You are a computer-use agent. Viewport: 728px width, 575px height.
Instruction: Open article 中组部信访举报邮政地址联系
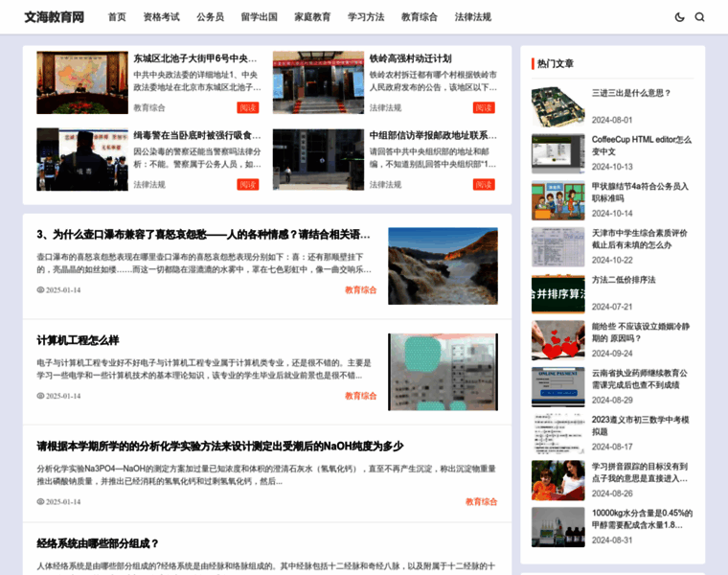[x=433, y=136]
